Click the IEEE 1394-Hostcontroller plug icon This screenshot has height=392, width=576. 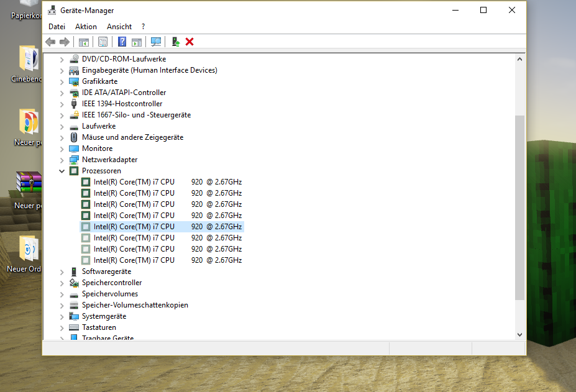click(x=74, y=104)
